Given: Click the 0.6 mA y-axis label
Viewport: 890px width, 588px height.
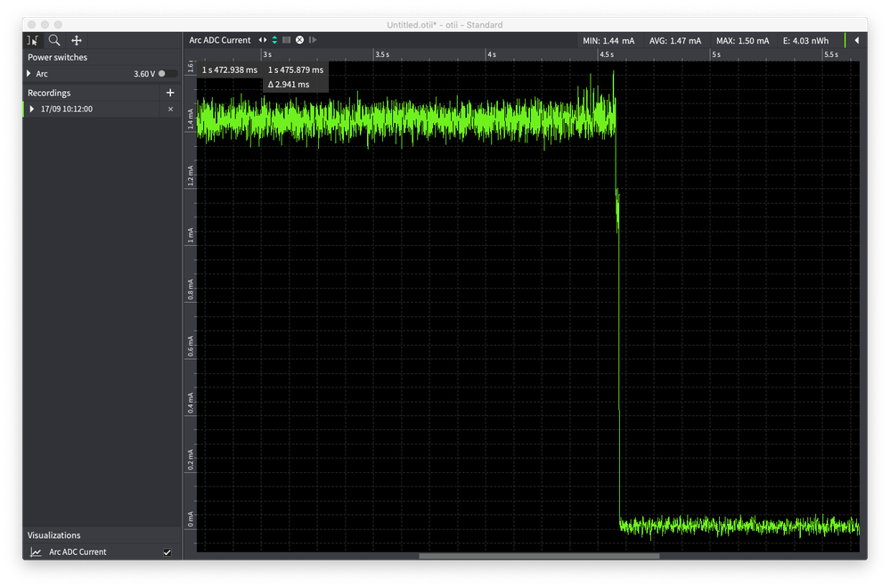Looking at the screenshot, I should click(190, 347).
